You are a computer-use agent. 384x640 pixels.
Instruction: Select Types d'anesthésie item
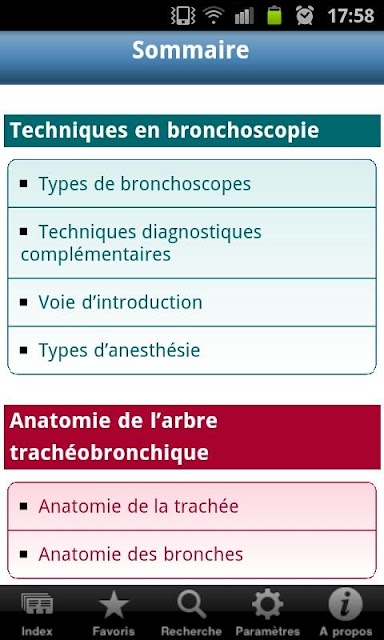192,350
